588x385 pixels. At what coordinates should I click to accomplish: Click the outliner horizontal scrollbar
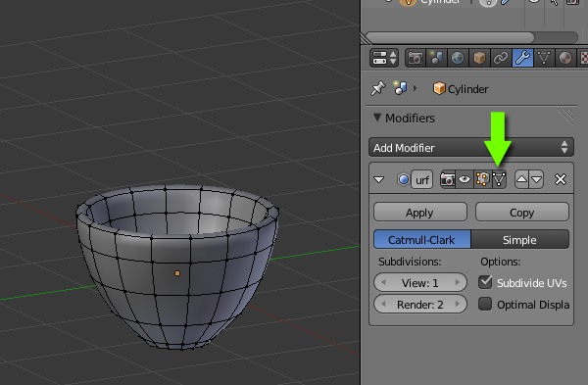450,37
